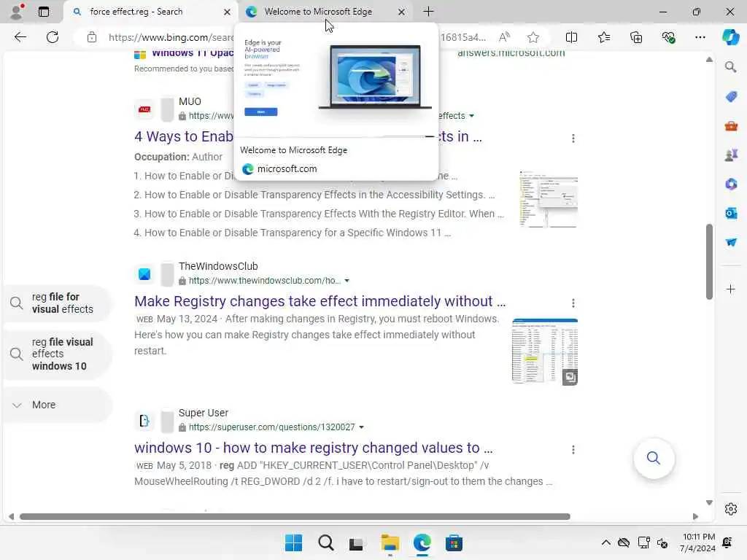This screenshot has height=560, width=747.
Task: Open sidebar settings gear
Action: (x=731, y=509)
